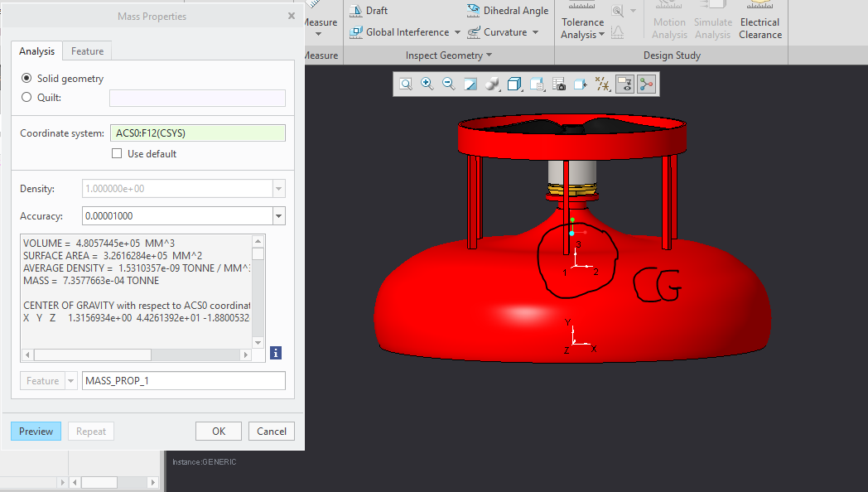Click the results scroll-left arrow
868x492 pixels.
coord(27,355)
